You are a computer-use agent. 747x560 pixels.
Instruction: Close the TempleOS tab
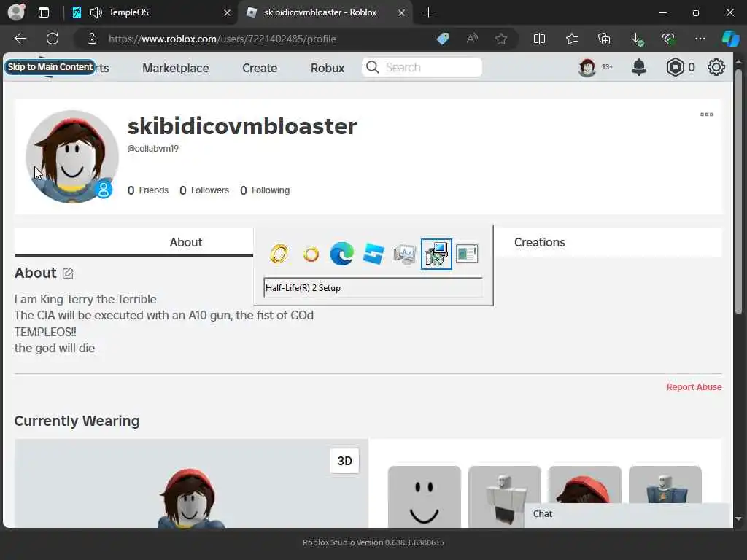(228, 13)
